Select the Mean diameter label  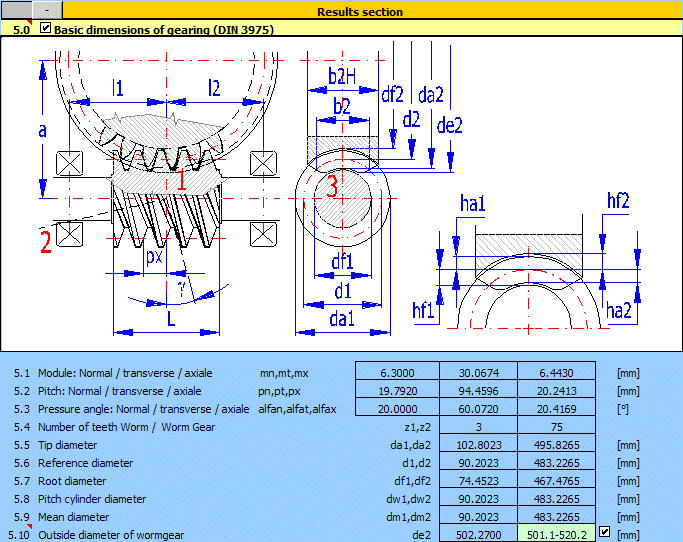[73, 517]
